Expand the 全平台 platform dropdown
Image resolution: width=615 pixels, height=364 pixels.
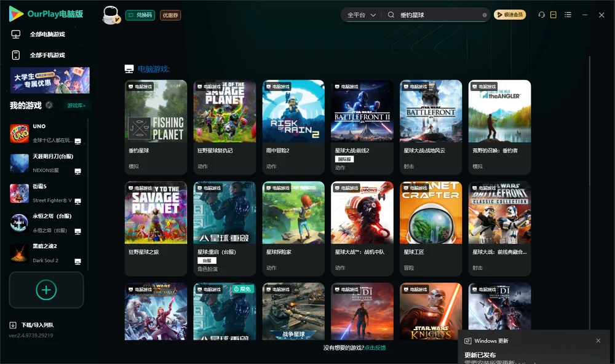coord(361,15)
